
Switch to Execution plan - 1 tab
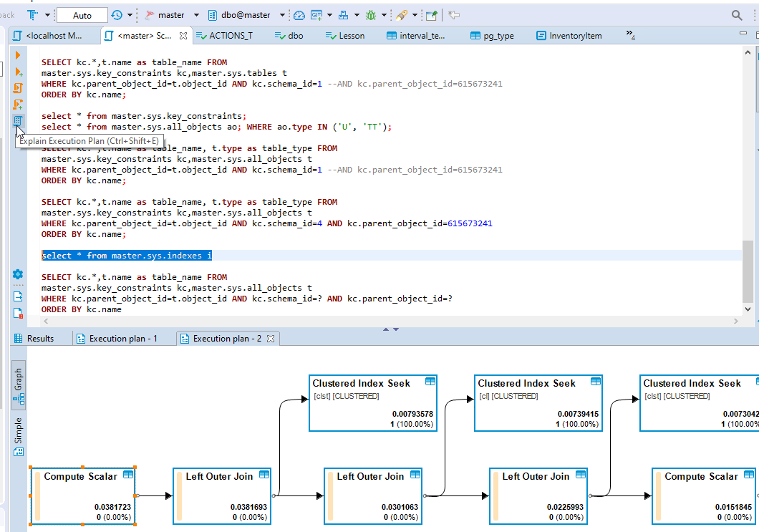[122, 338]
